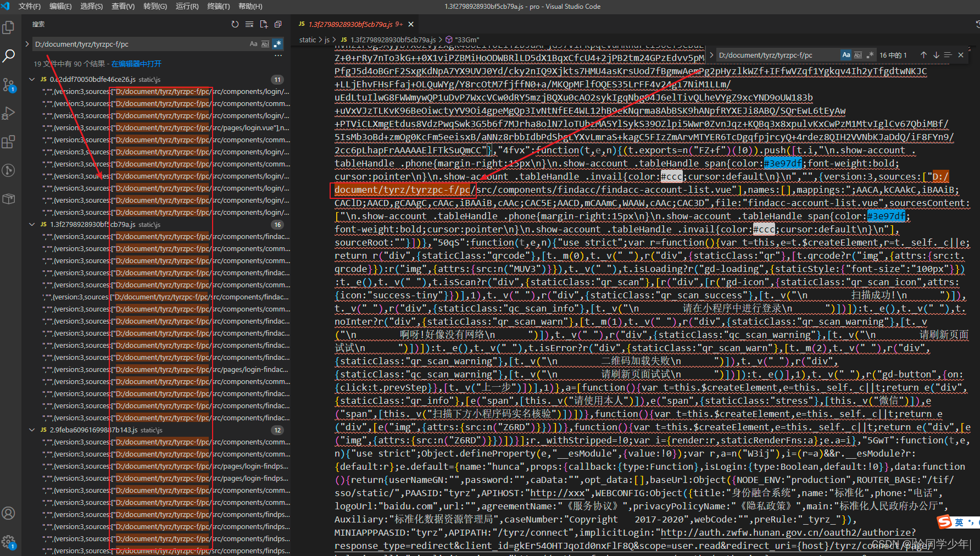
Task: Open the 帮助(H) menu
Action: (x=250, y=6)
